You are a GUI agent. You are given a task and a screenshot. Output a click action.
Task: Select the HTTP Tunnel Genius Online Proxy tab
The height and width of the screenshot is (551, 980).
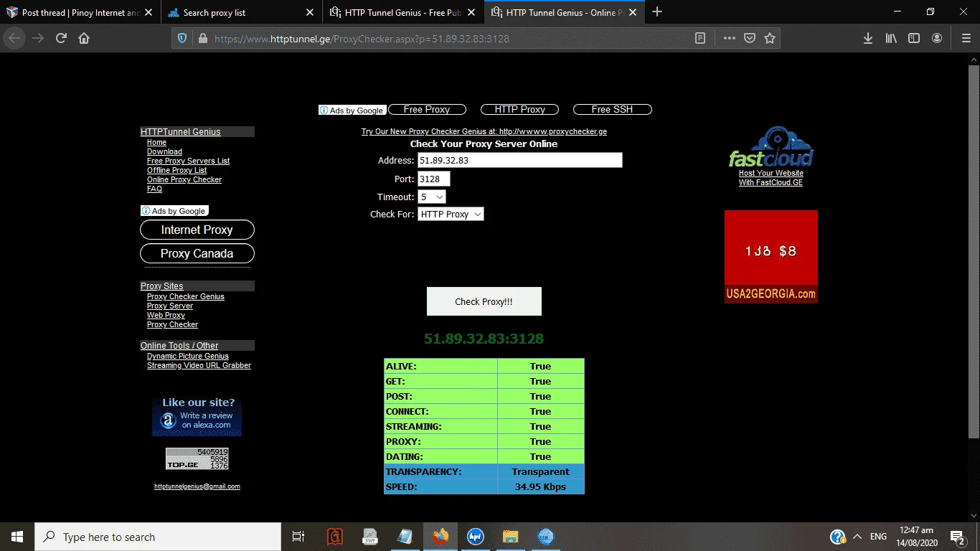[564, 12]
